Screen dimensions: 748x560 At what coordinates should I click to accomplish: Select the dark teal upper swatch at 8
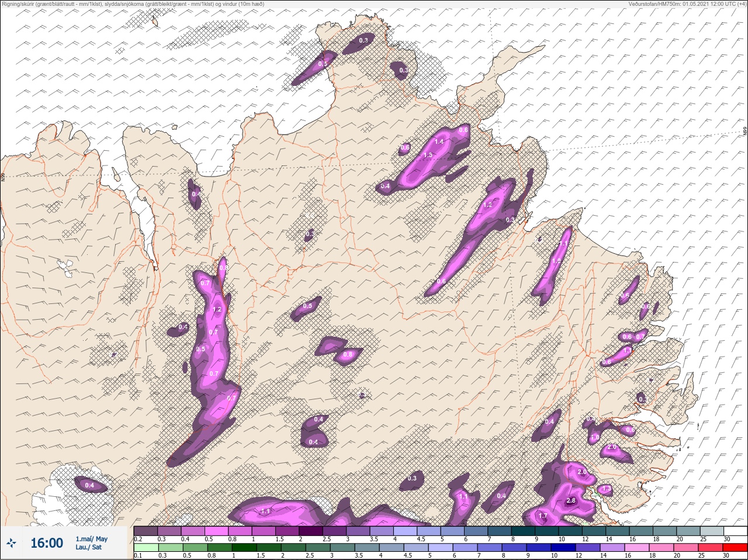(523, 531)
